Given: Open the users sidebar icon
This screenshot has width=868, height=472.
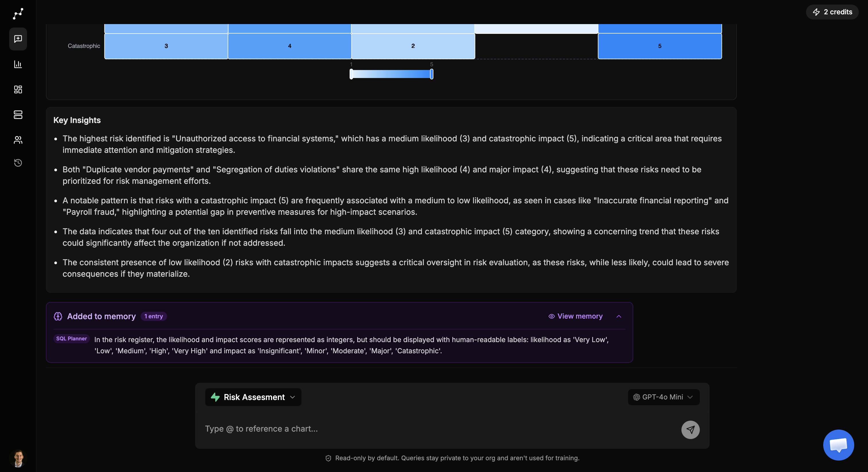Looking at the screenshot, I should pos(18,140).
